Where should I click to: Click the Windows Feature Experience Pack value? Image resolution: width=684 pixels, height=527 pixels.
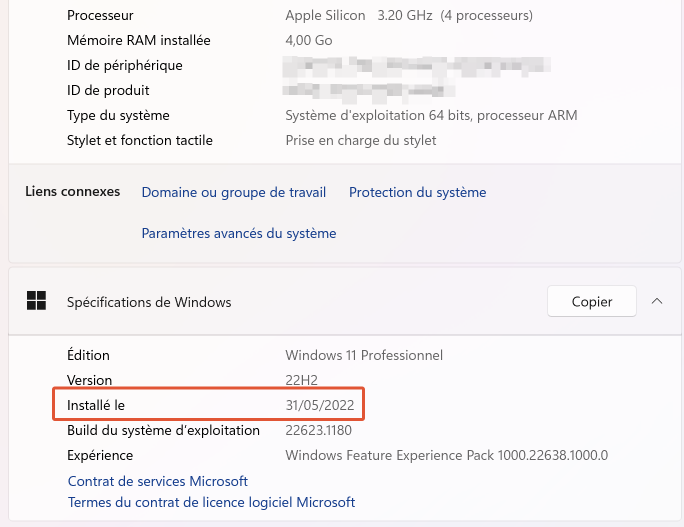447,455
